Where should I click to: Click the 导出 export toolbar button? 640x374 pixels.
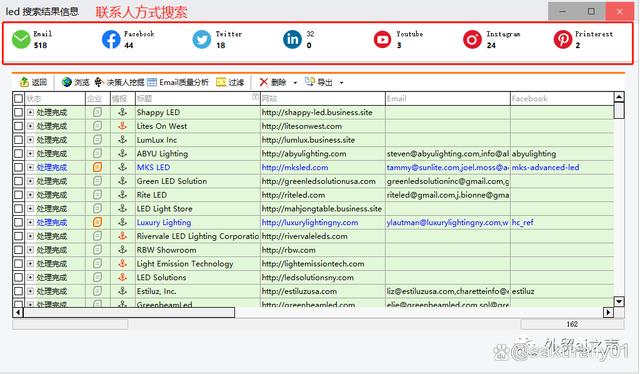[x=319, y=82]
